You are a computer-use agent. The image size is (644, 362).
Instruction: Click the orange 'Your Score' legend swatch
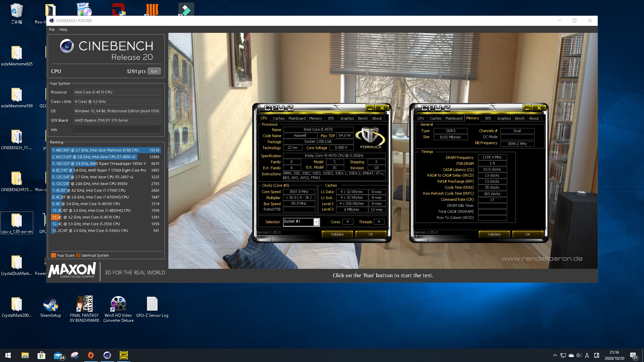53,255
